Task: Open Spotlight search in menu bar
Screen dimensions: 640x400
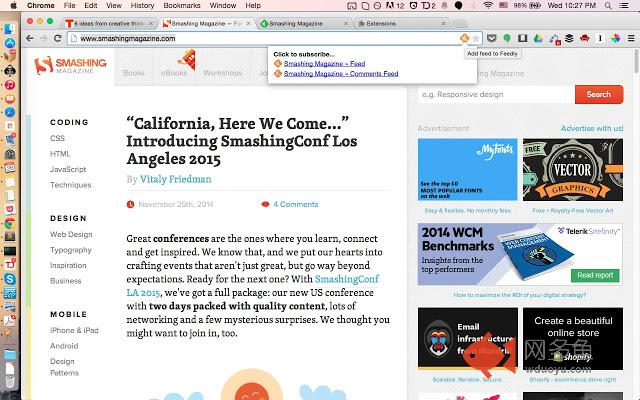Action: [x=608, y=6]
